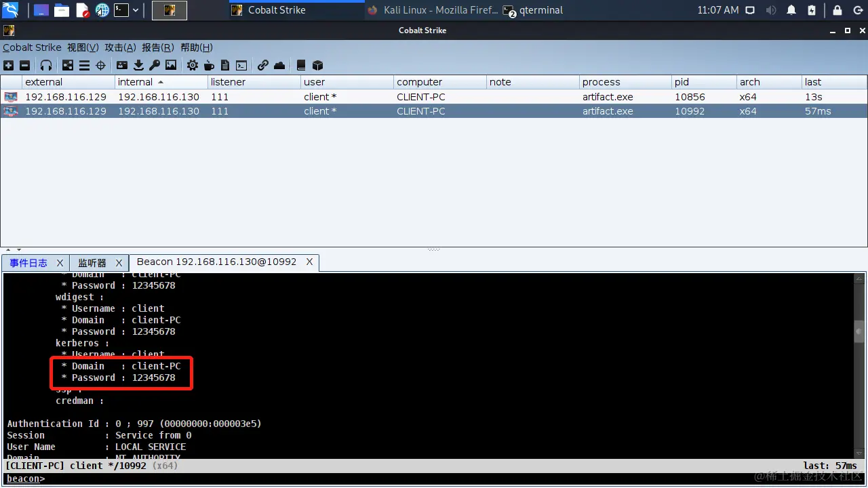Close the Beacon 192.168.116.130@10992 tab
This screenshot has height=488, width=868.
[310, 262]
